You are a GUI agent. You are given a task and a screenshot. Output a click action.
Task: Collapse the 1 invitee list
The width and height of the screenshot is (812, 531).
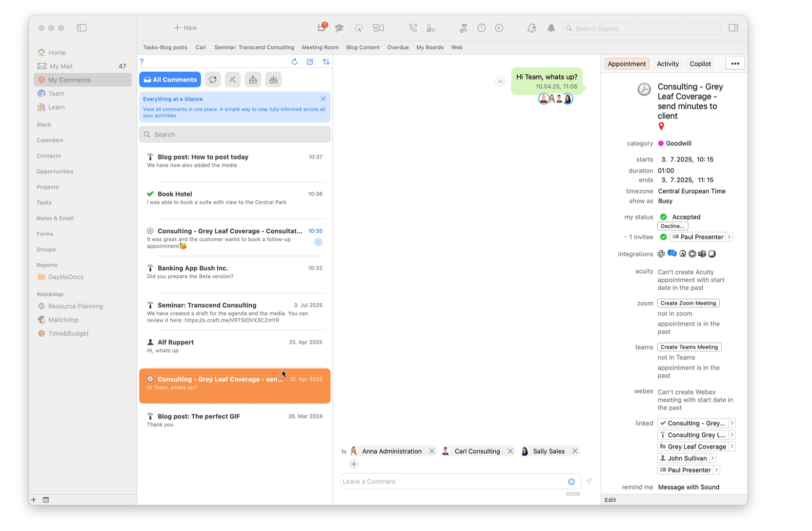coord(625,237)
